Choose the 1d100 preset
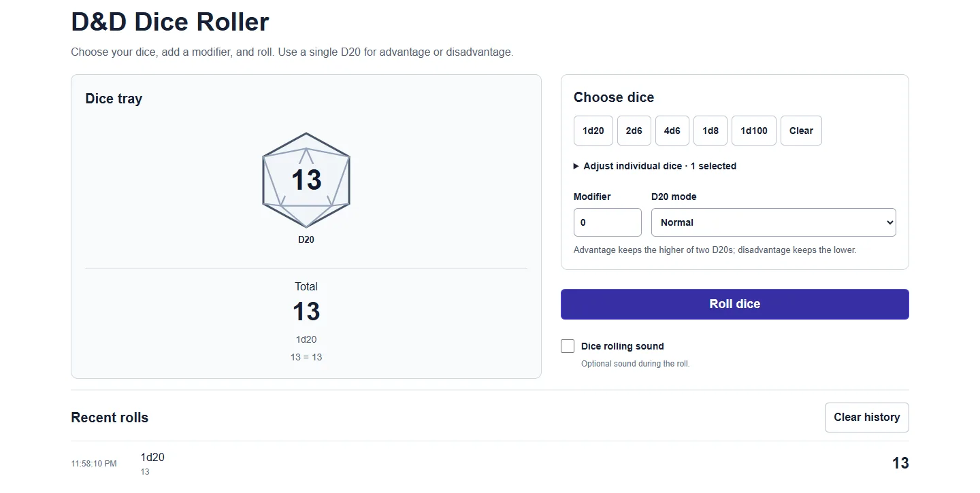Image resolution: width=980 pixels, height=493 pixels. click(x=754, y=131)
